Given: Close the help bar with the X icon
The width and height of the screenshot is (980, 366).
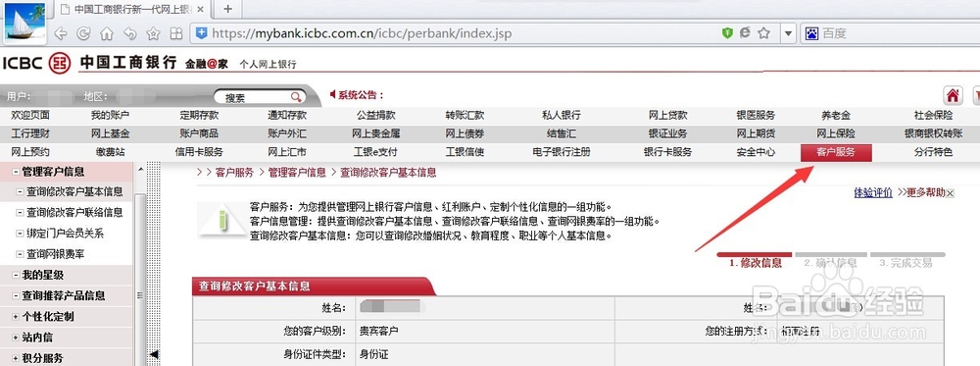Looking at the screenshot, I should click(x=951, y=193).
